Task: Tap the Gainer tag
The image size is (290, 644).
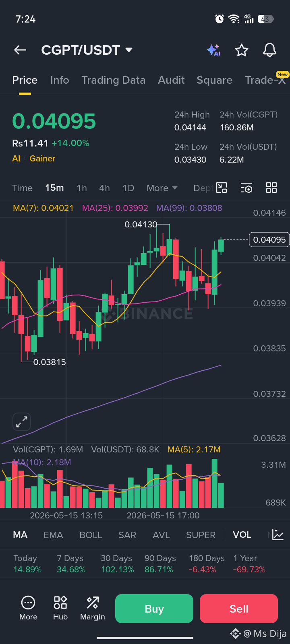Action: [x=42, y=159]
